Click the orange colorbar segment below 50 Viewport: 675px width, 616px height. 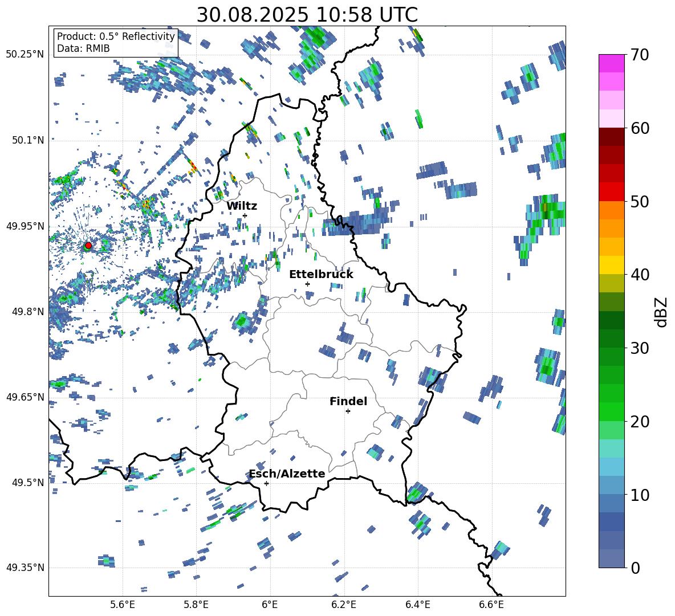611,210
